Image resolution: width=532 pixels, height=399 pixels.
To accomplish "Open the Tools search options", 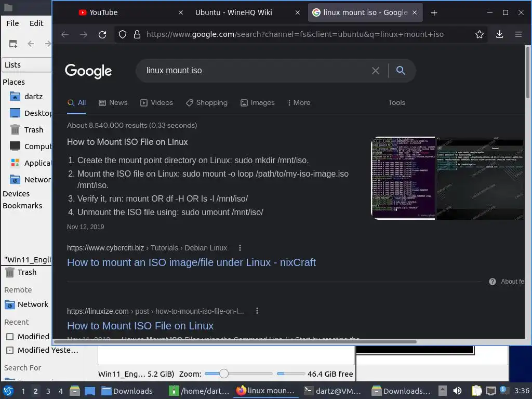I will [x=396, y=102].
